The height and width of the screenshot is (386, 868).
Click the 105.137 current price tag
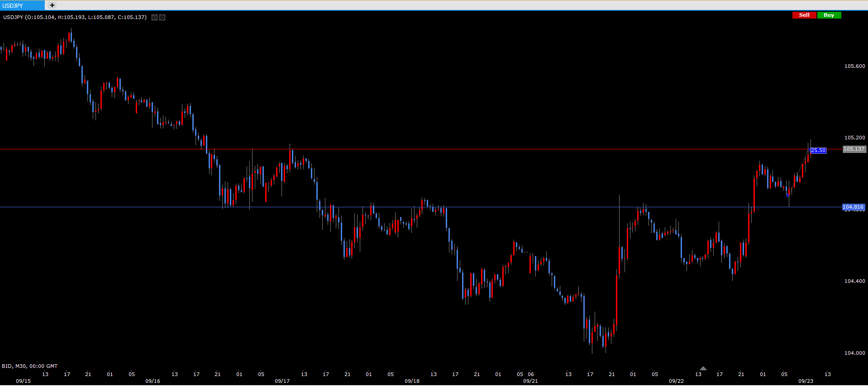click(x=854, y=149)
